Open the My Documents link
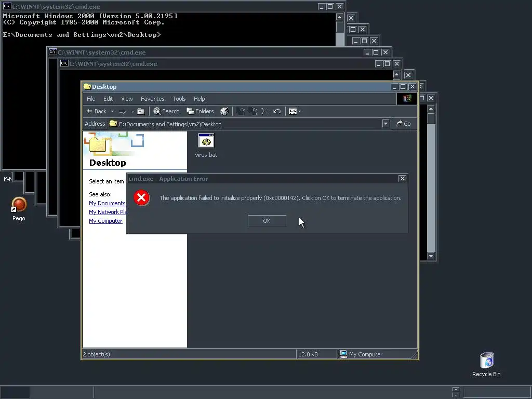This screenshot has height=399, width=532. pos(107,203)
